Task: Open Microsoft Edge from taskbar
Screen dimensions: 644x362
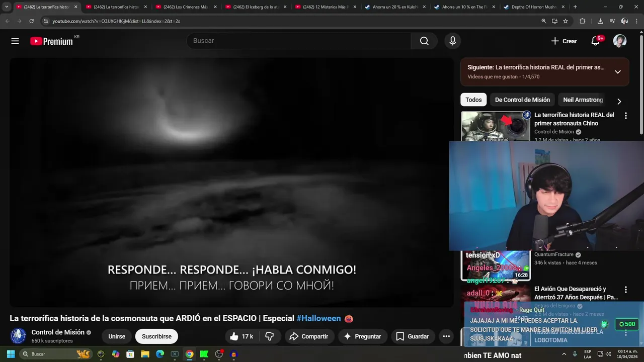Action: [160, 354]
